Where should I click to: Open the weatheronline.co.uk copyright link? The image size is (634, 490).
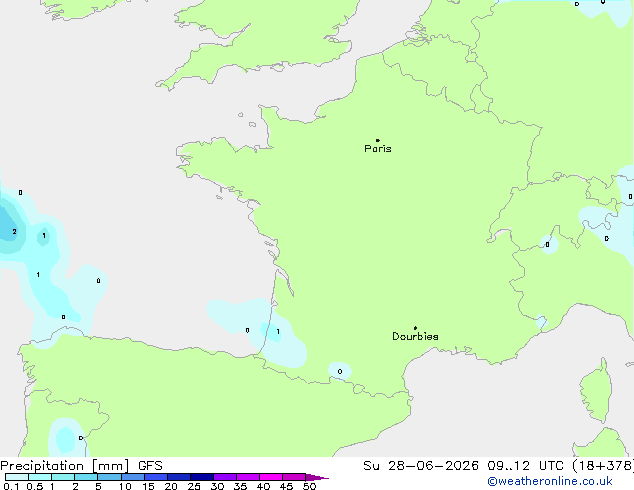[x=550, y=481]
